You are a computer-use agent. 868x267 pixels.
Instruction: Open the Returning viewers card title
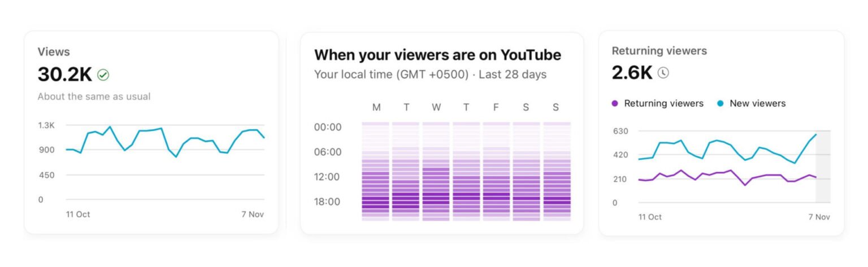659,51
